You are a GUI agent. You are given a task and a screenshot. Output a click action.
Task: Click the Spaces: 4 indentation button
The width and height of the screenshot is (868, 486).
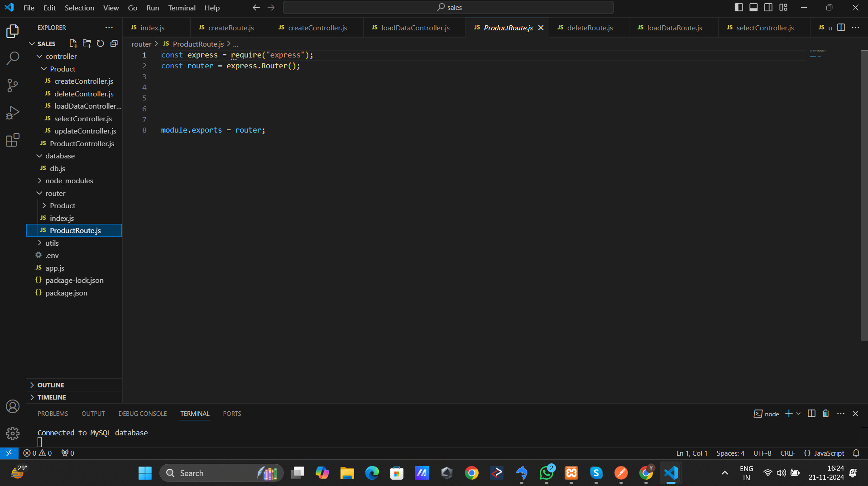coord(730,453)
